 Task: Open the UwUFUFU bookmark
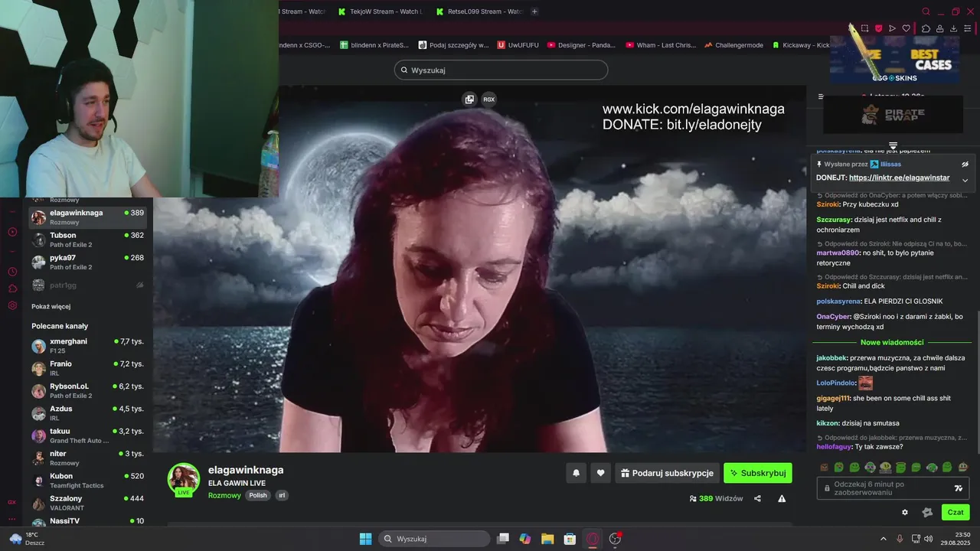518,45
